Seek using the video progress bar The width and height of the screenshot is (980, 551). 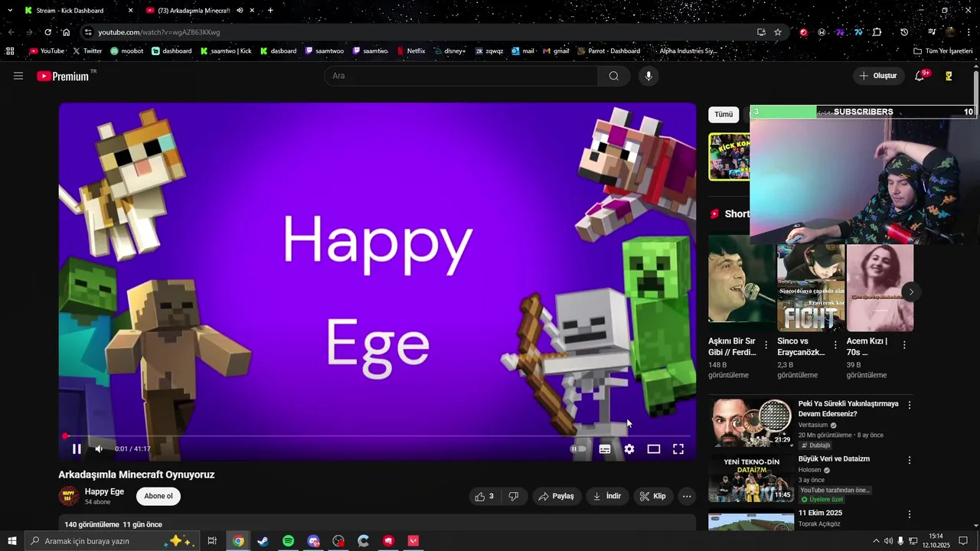pos(377,436)
